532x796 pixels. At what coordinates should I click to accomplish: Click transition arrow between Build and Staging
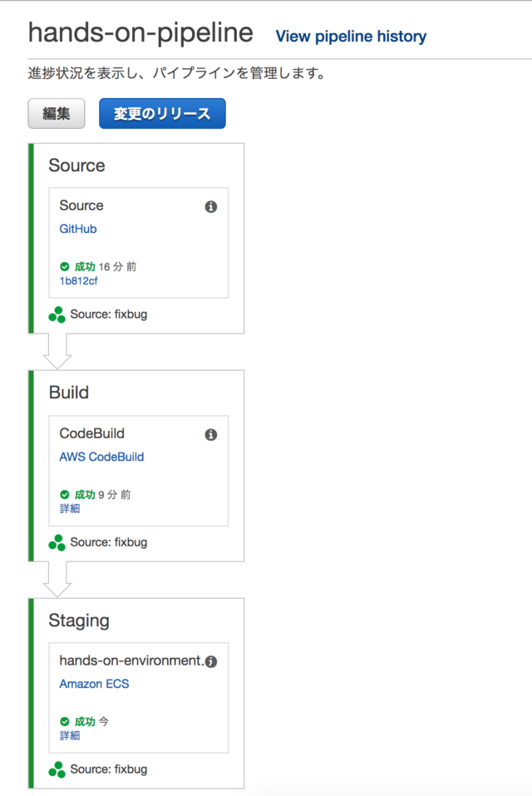[x=57, y=579]
